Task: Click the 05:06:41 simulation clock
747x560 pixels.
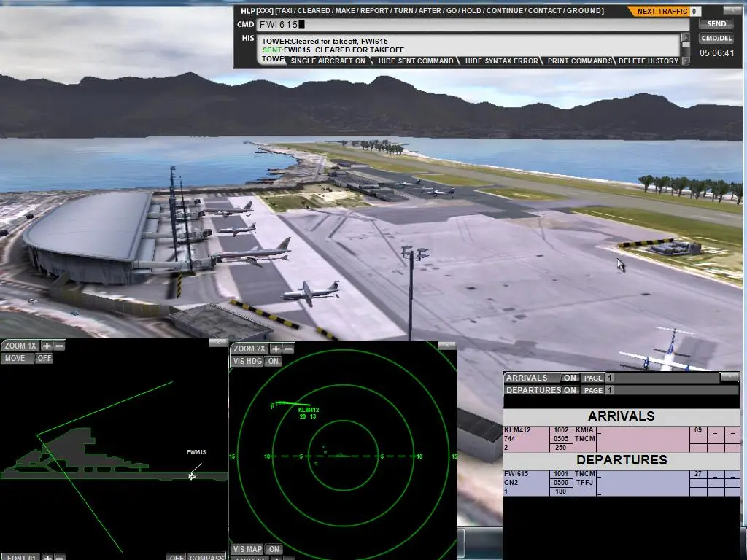Action: click(716, 52)
